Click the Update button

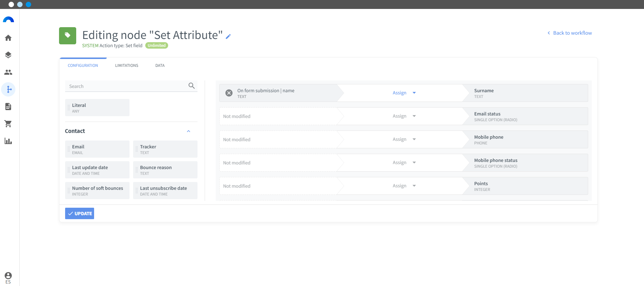point(79,213)
